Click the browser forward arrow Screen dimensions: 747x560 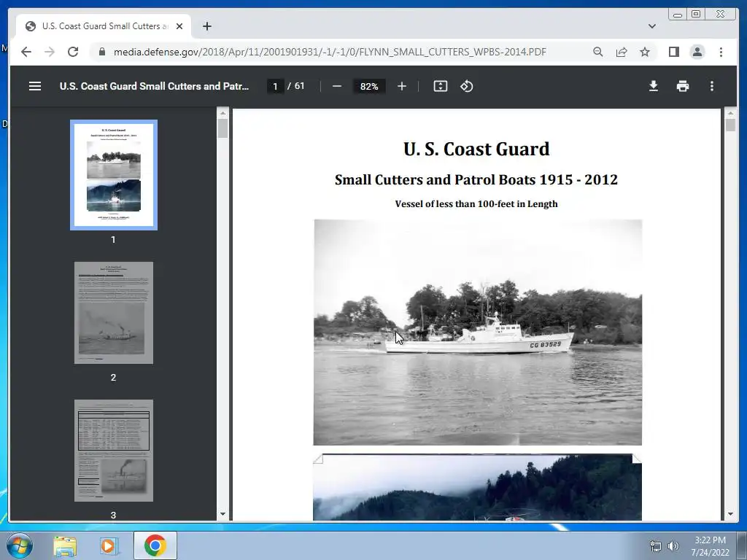(50, 52)
